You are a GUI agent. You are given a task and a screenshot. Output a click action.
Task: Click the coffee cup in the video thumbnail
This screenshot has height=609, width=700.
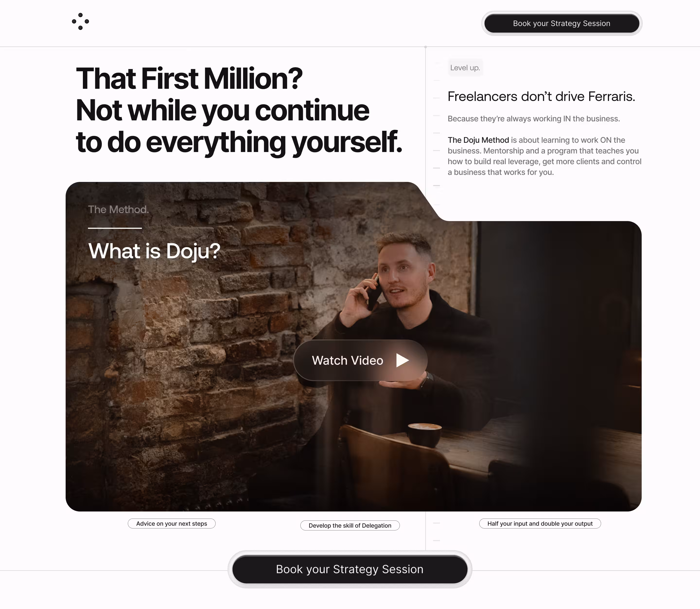tap(425, 435)
